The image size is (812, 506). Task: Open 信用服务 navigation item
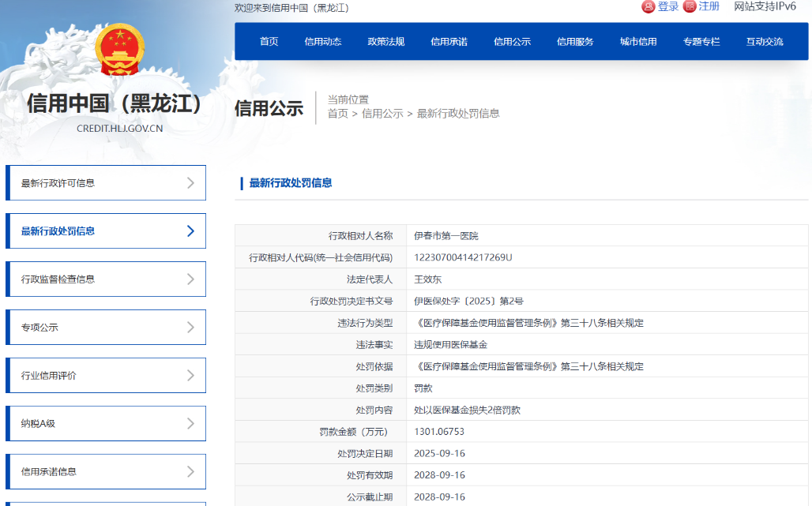tap(575, 42)
